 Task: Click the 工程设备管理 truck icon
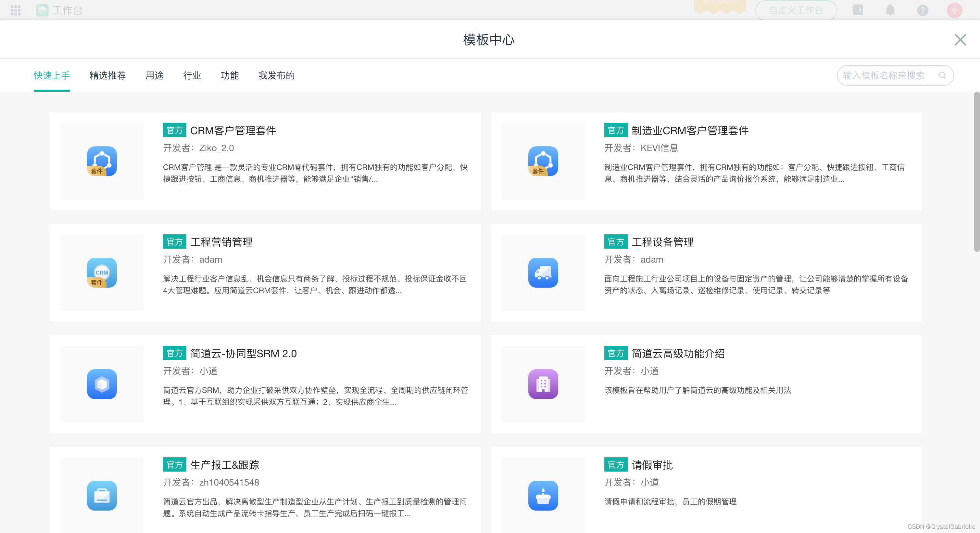(543, 273)
